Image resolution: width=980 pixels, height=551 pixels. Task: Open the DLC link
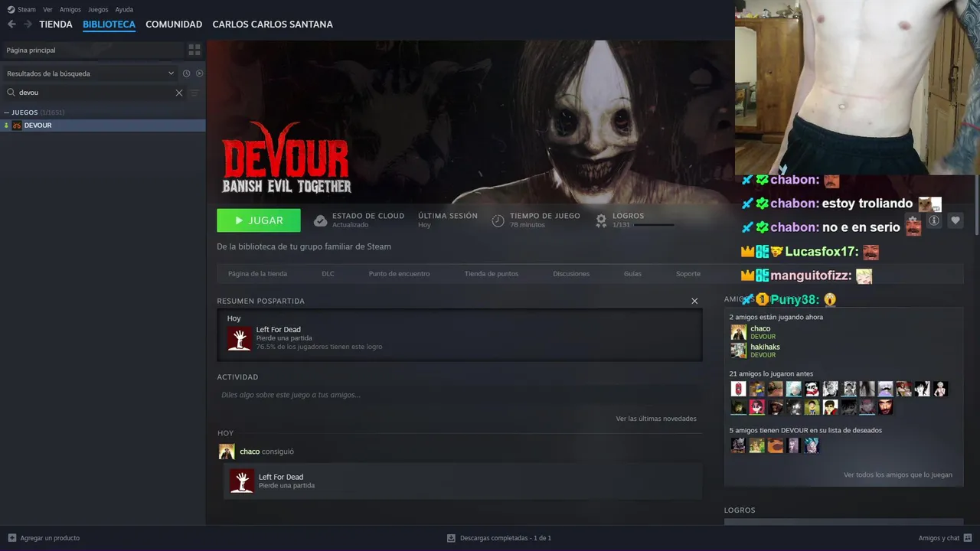click(x=328, y=274)
